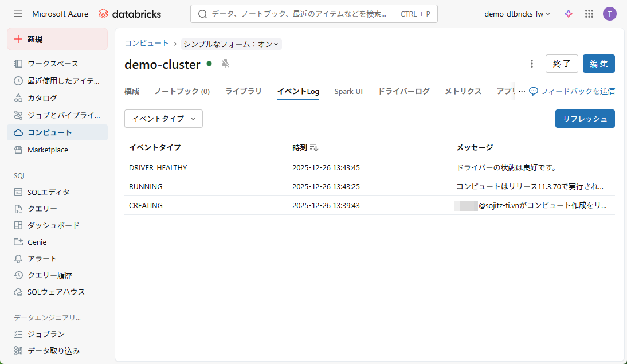The width and height of the screenshot is (627, 364).
Task: Focus the search box in the top bar
Action: [x=298, y=14]
